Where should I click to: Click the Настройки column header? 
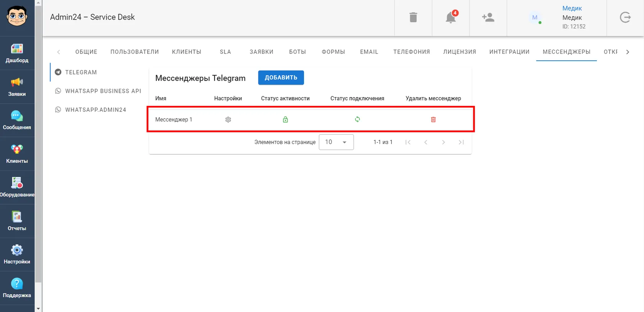(x=228, y=98)
